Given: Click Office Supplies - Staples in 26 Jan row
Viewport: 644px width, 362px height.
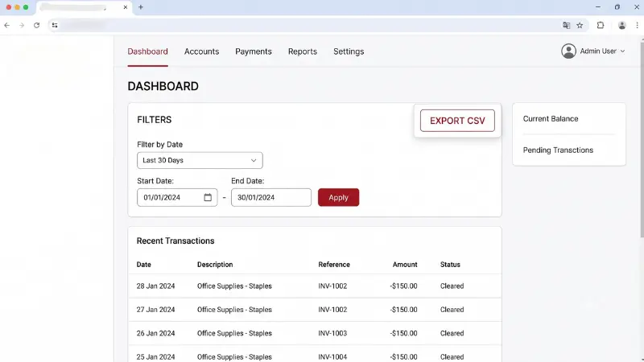Looking at the screenshot, I should click(234, 333).
